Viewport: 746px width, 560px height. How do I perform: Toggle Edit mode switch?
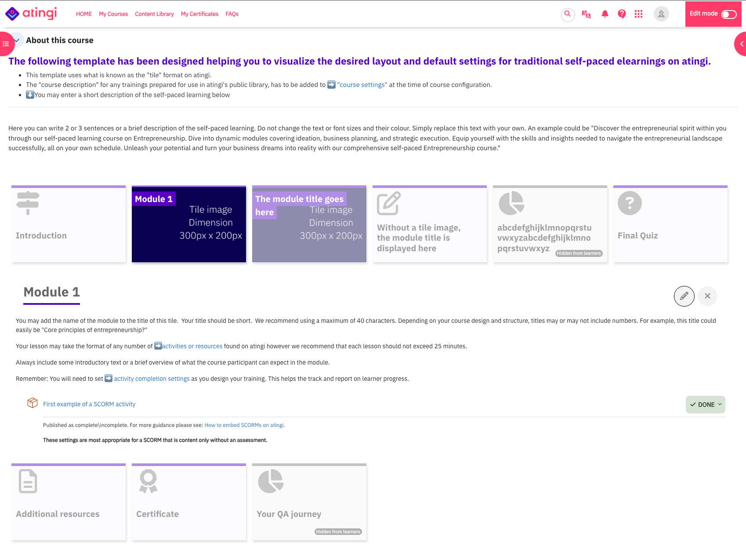(x=729, y=14)
